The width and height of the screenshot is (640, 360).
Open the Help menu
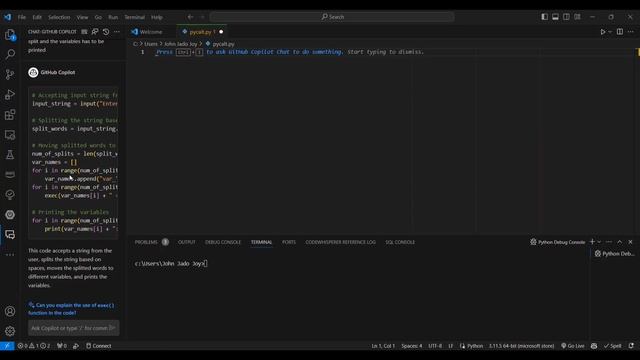click(x=157, y=17)
